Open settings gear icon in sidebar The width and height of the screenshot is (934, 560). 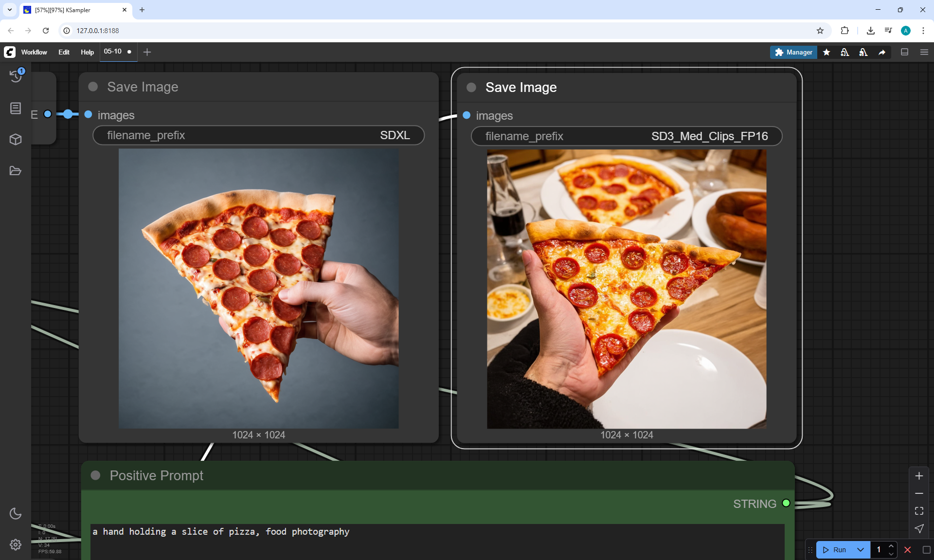(16, 544)
